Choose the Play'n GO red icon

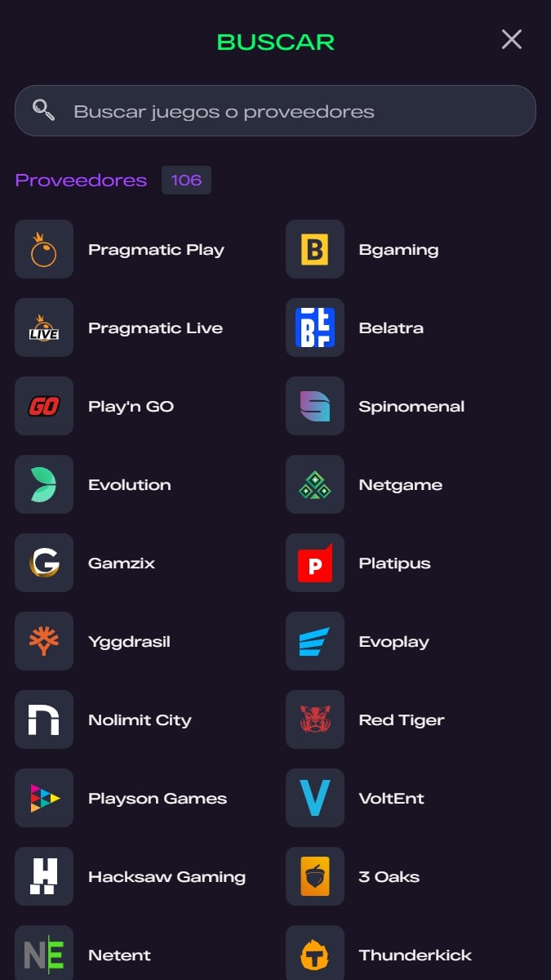point(44,406)
